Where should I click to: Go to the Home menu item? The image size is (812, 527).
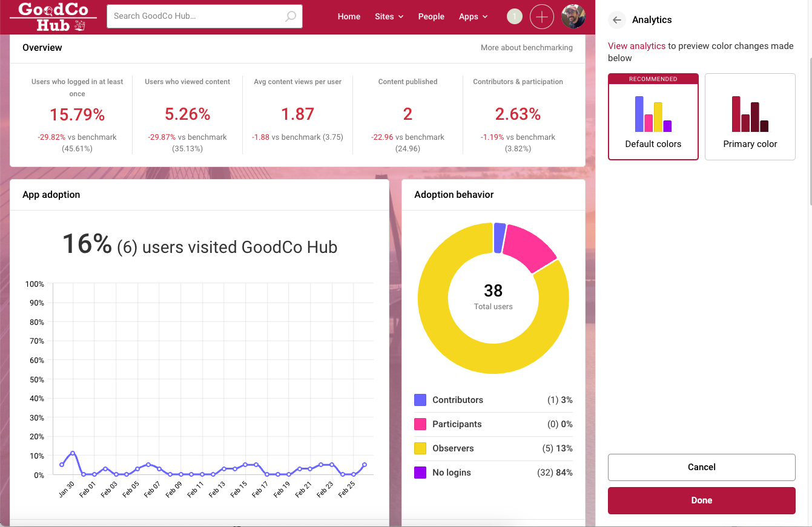[349, 16]
